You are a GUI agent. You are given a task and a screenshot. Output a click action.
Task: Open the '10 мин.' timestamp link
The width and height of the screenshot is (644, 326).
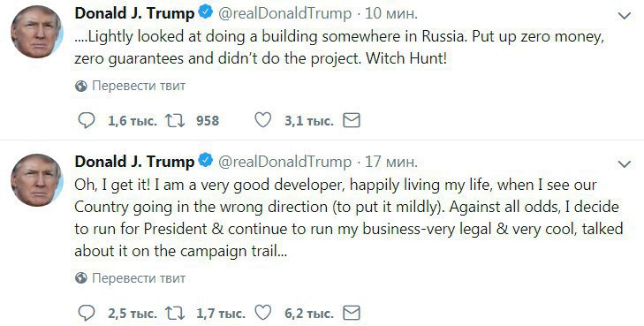391,13
